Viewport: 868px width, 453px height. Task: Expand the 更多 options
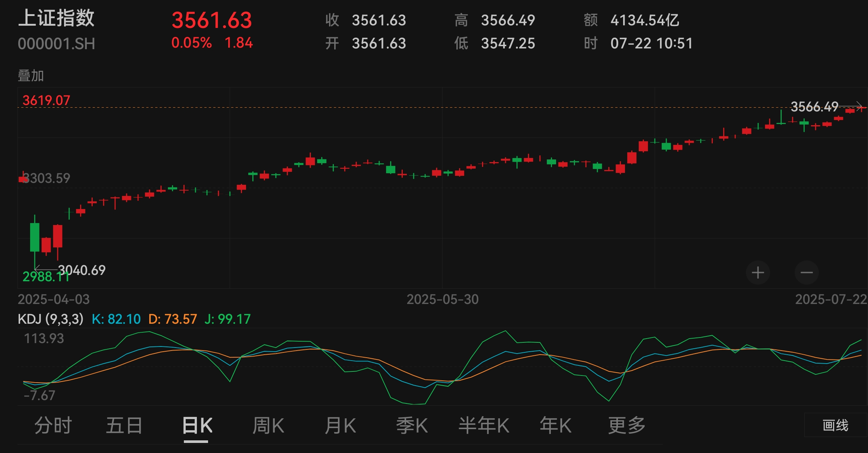point(627,425)
